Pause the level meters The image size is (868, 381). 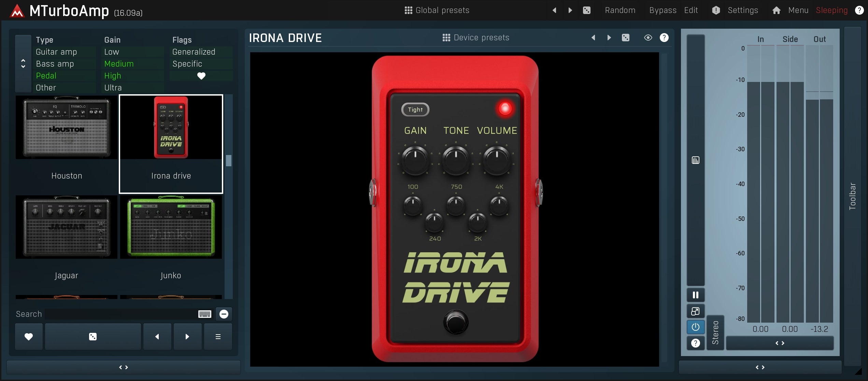(x=695, y=295)
